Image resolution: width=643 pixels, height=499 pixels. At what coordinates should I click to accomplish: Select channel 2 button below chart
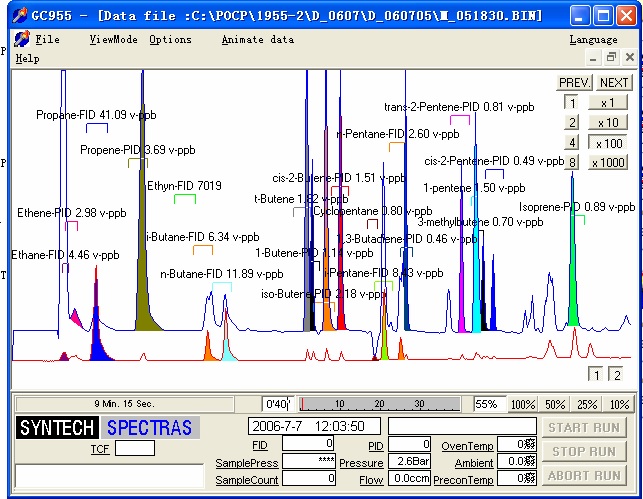[x=616, y=374]
